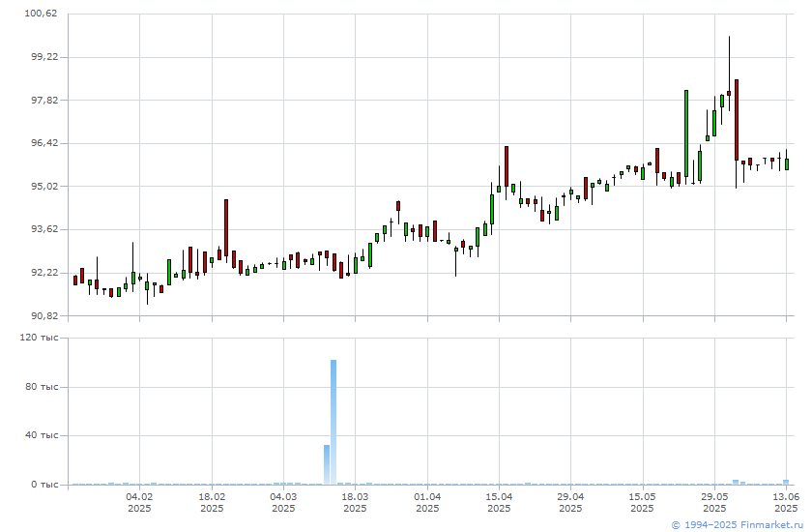Click the date label 18.03 2025
The height and width of the screenshot is (532, 812).
pyautogui.click(x=355, y=502)
